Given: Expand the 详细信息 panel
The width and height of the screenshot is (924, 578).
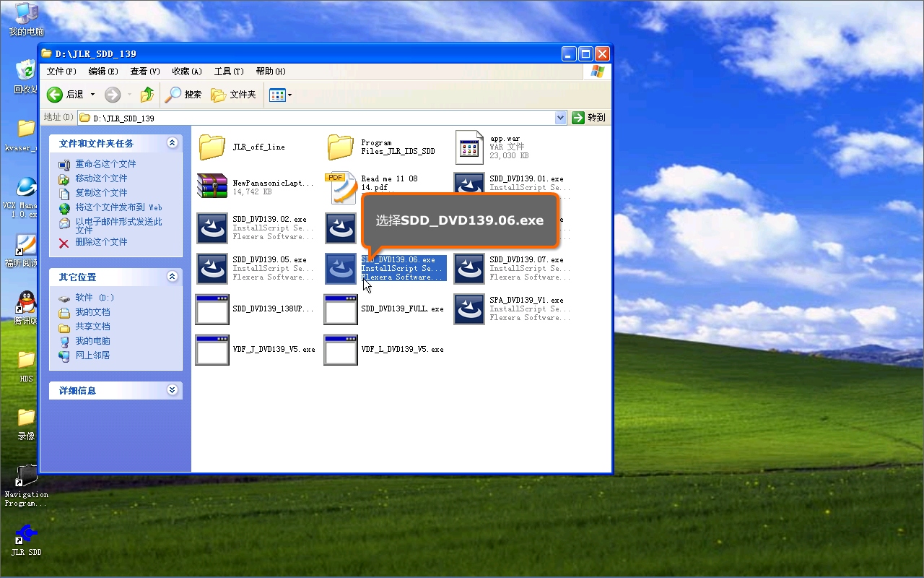Looking at the screenshot, I should 172,390.
